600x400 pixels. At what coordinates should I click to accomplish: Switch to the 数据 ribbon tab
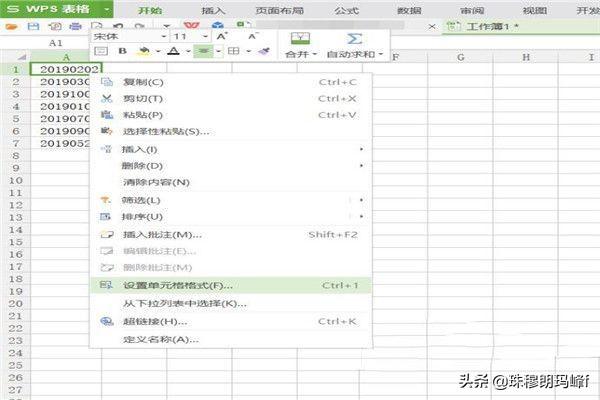409,10
